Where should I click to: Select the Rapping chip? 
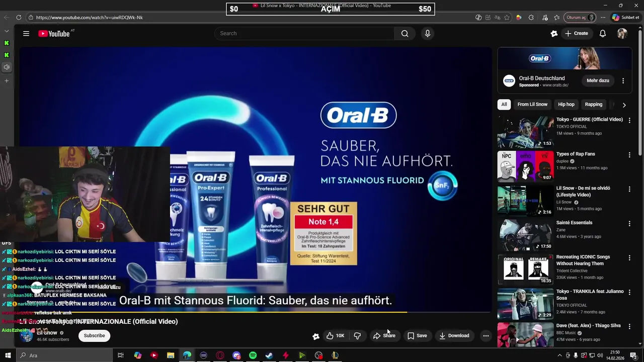coord(593,105)
